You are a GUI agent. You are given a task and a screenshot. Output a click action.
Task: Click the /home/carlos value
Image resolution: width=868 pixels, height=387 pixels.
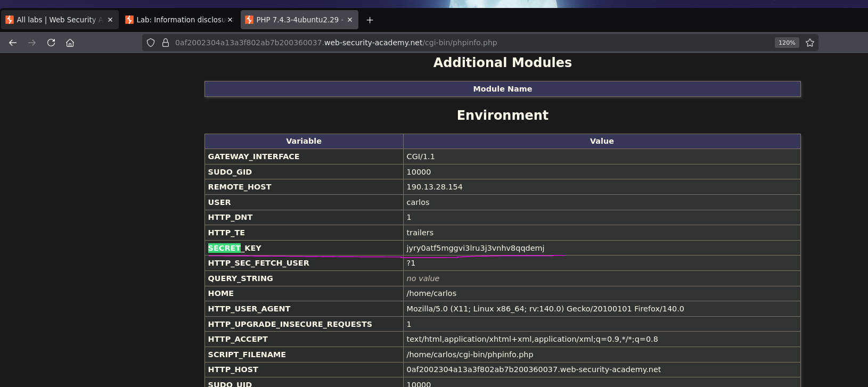tap(431, 293)
